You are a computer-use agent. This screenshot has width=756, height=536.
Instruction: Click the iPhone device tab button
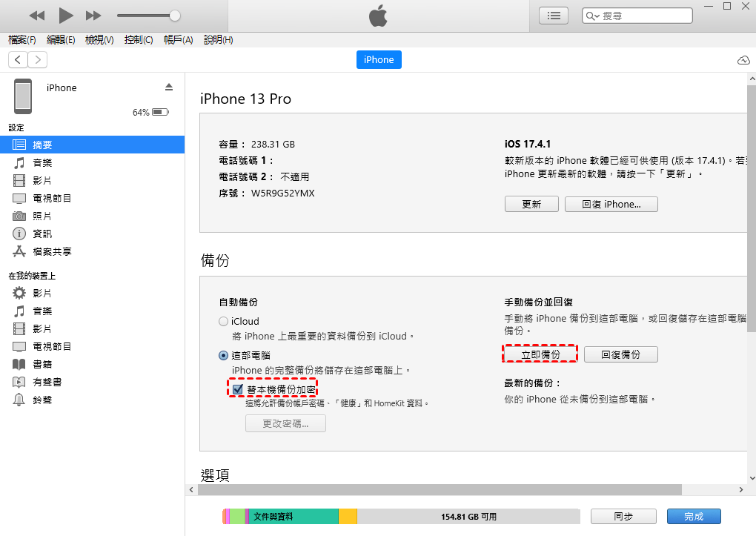coord(379,60)
